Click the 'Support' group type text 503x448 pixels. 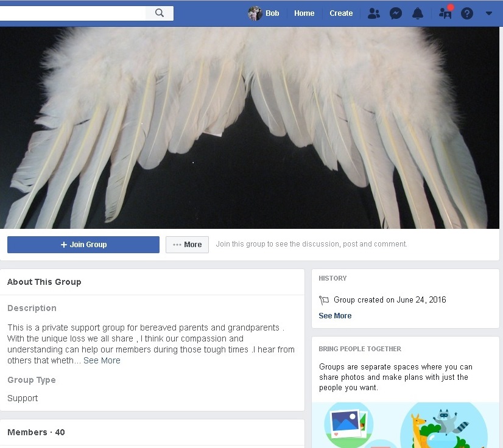coord(23,398)
